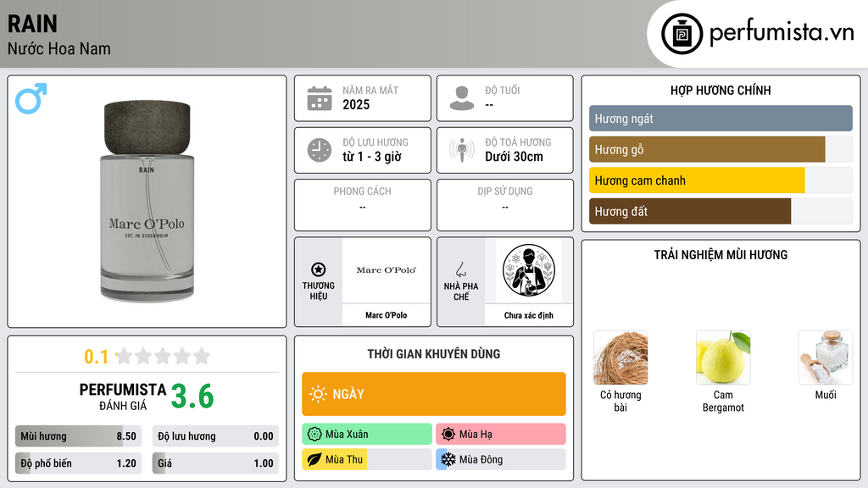This screenshot has width=868, height=488.
Task: Click the perfumista.vn bottle logo icon
Action: [x=682, y=34]
